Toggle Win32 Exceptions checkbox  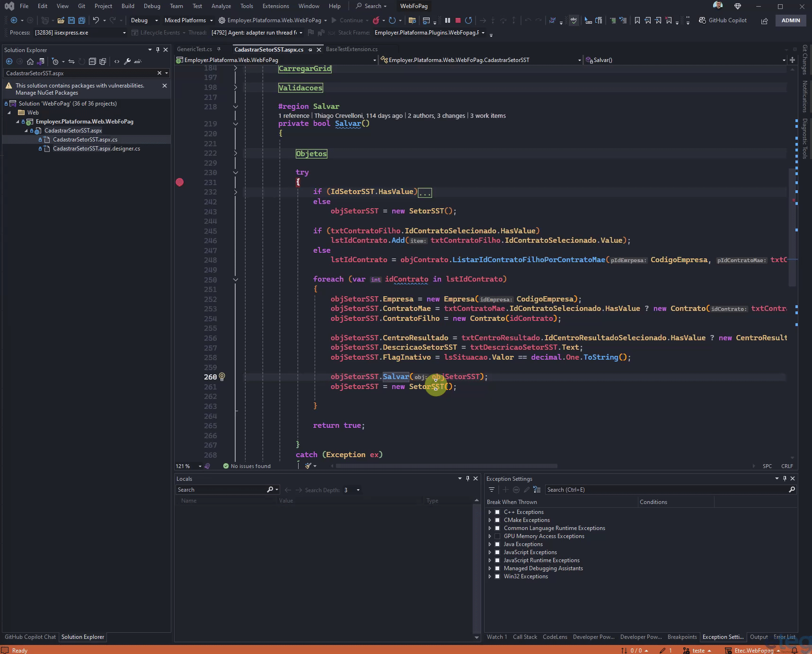tap(497, 576)
